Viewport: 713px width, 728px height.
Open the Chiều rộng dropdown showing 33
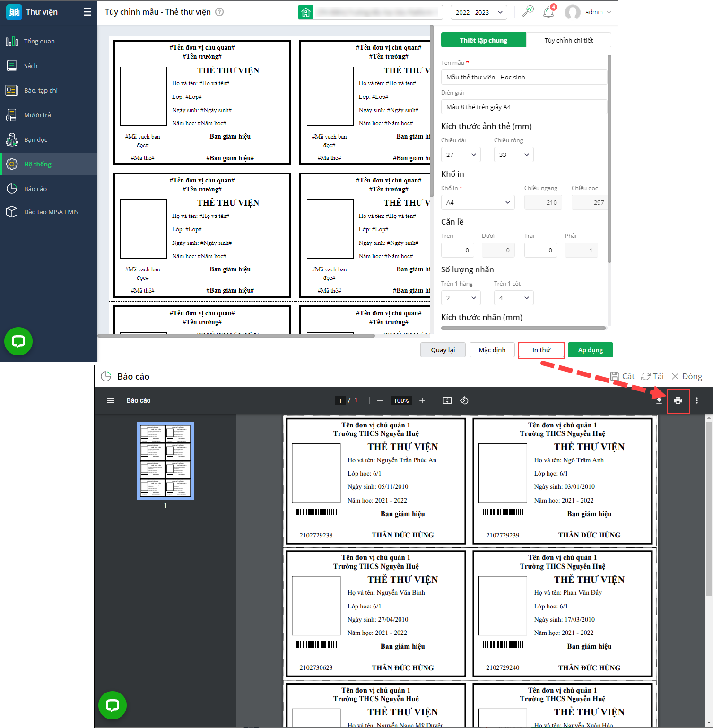514,155
